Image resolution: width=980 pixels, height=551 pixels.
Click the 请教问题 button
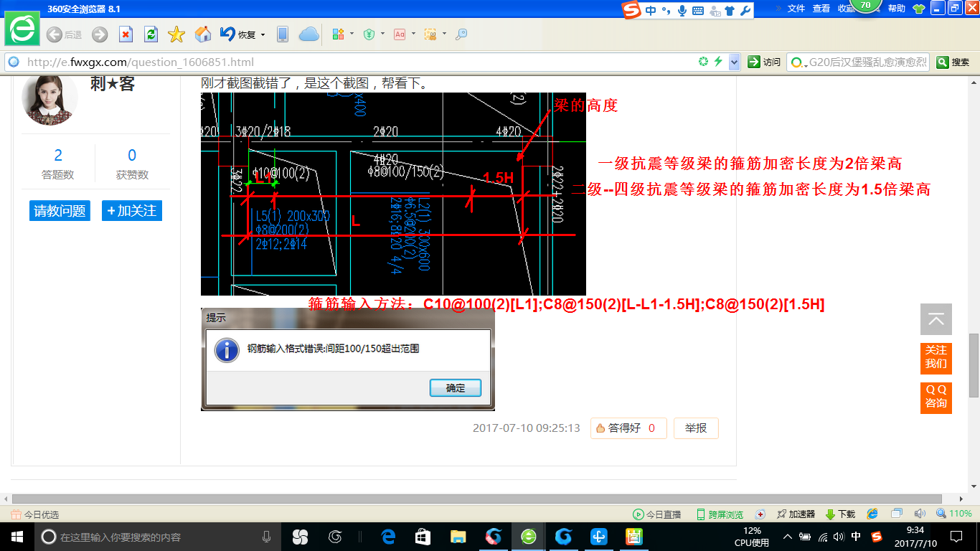point(60,210)
